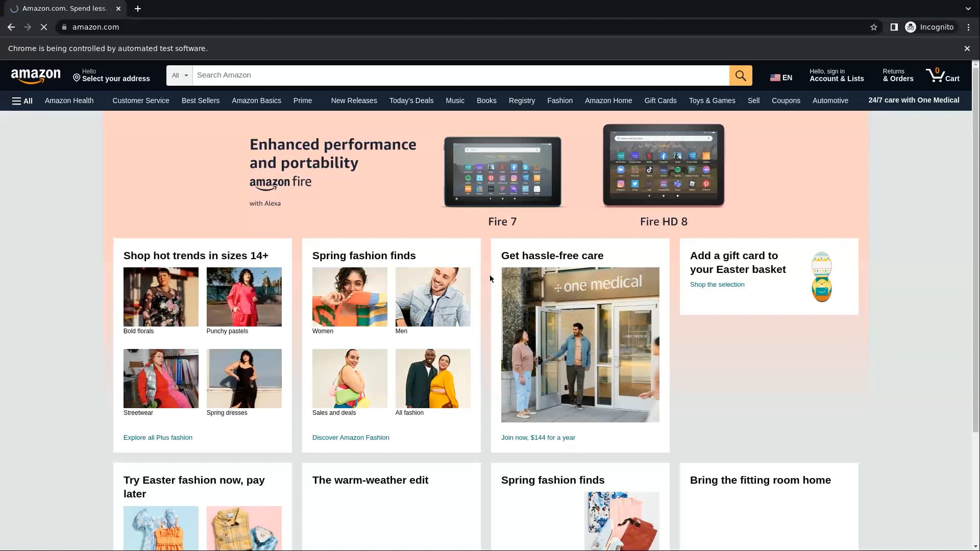Open Chrome three-dot menu

coord(968,27)
